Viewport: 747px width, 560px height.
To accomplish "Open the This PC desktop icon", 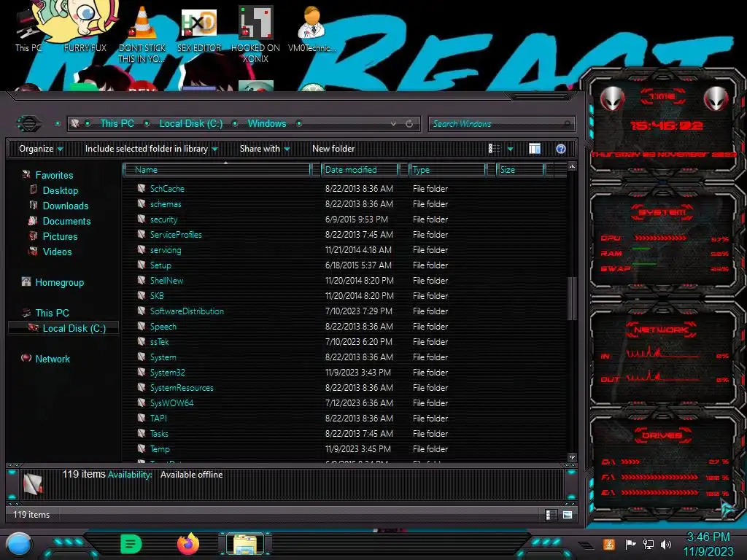I will pyautogui.click(x=28, y=29).
